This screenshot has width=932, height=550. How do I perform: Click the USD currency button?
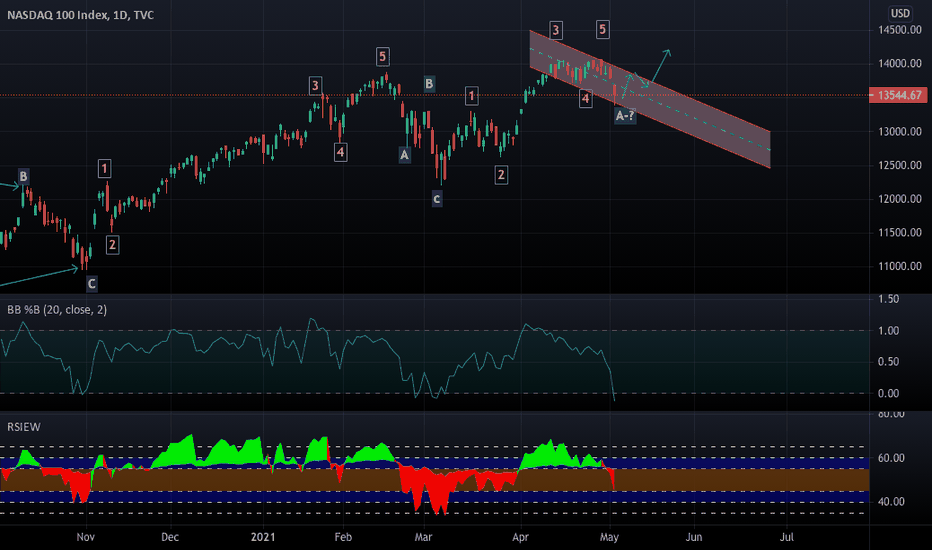coord(900,13)
